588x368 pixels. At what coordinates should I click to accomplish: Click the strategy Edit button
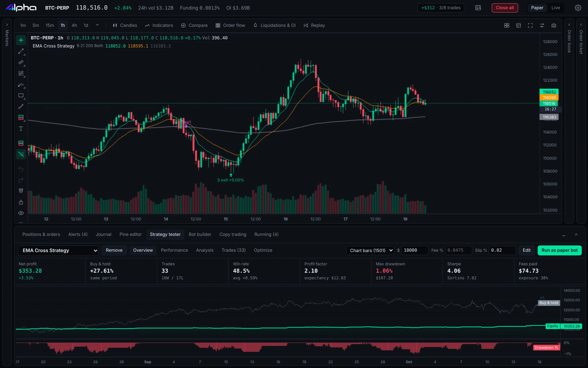pos(527,250)
